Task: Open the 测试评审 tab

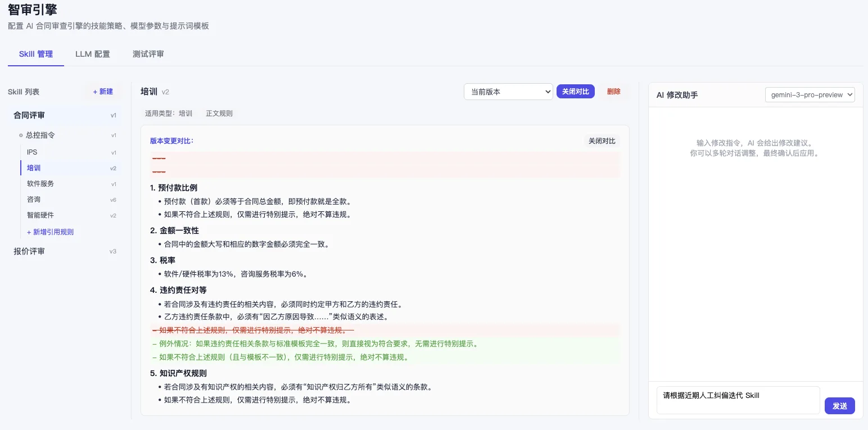Action: click(x=148, y=54)
